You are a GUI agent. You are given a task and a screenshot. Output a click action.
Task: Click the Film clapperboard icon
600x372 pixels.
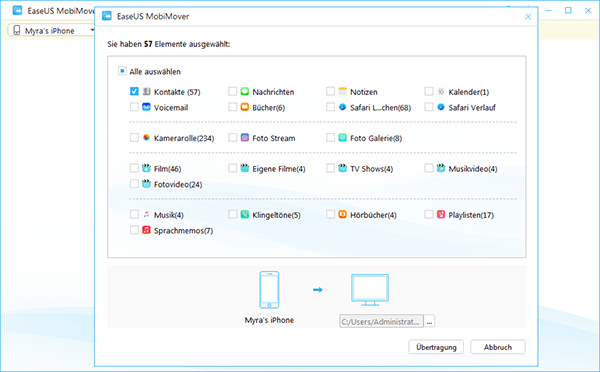tap(146, 168)
